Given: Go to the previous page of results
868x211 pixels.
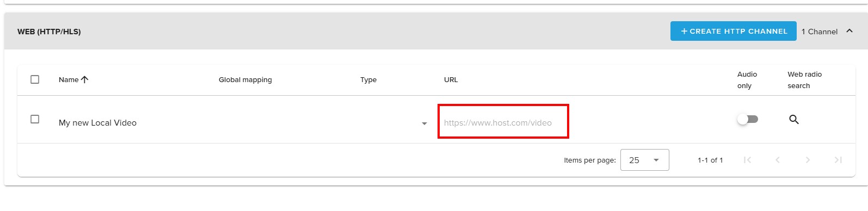Looking at the screenshot, I should point(778,160).
